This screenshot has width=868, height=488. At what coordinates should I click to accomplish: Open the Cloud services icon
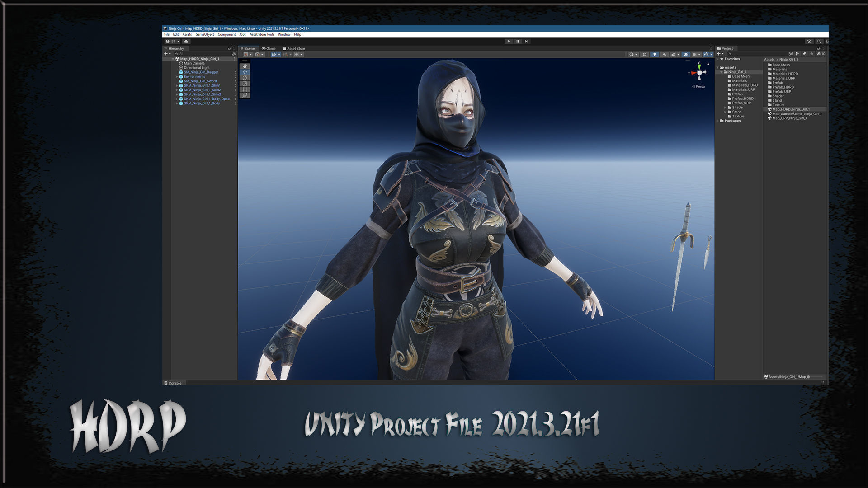pyautogui.click(x=186, y=41)
